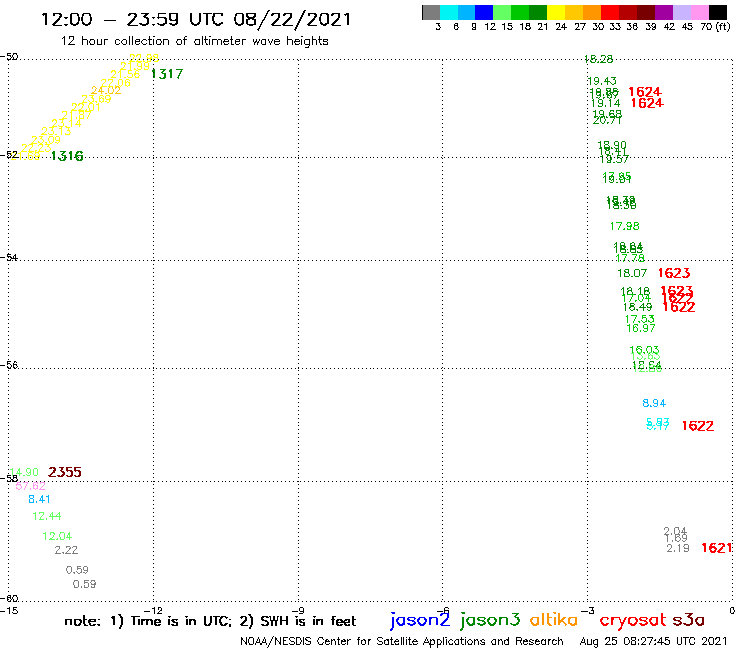
Task: Click the 18.28 value at the top
Action: coord(598,59)
